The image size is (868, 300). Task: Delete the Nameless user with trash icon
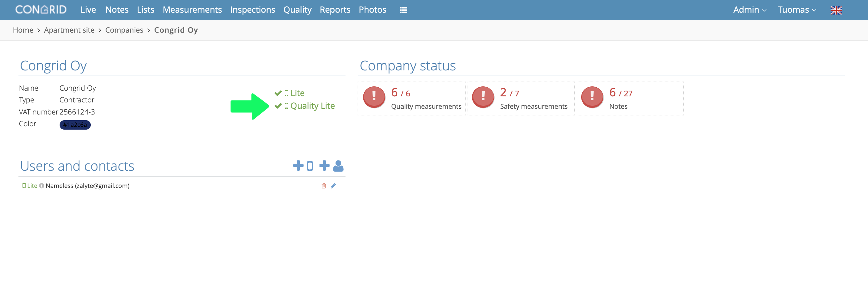(x=324, y=186)
